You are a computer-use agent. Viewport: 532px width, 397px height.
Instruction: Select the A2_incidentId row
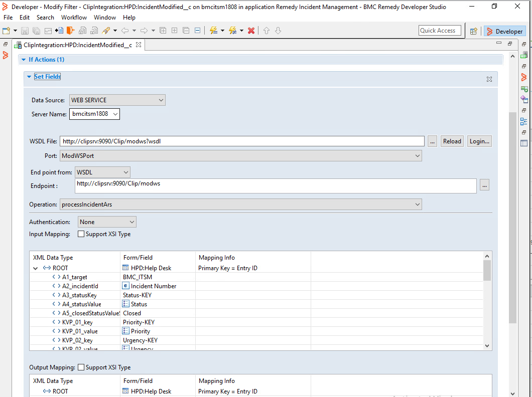[x=256, y=286]
